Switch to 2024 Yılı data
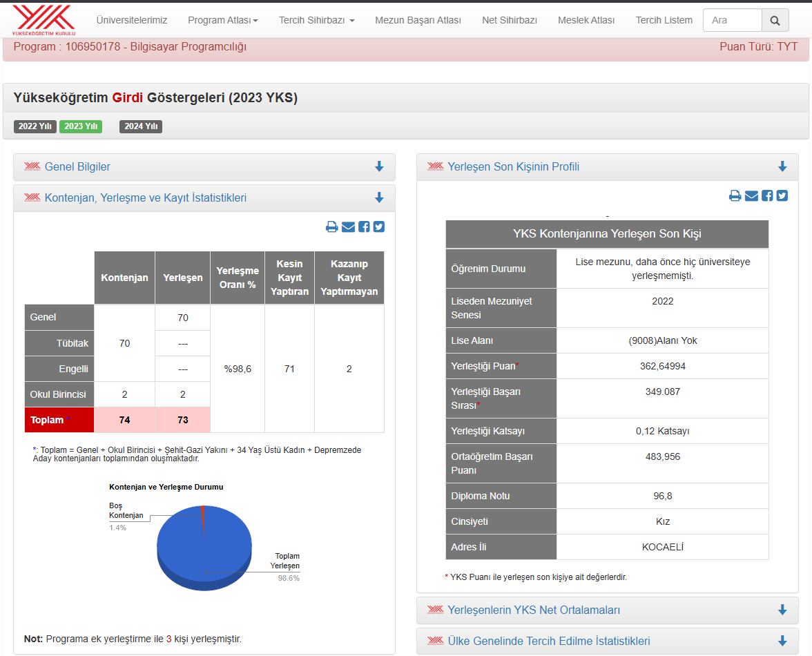This screenshot has height=656, width=812. pyautogui.click(x=141, y=126)
